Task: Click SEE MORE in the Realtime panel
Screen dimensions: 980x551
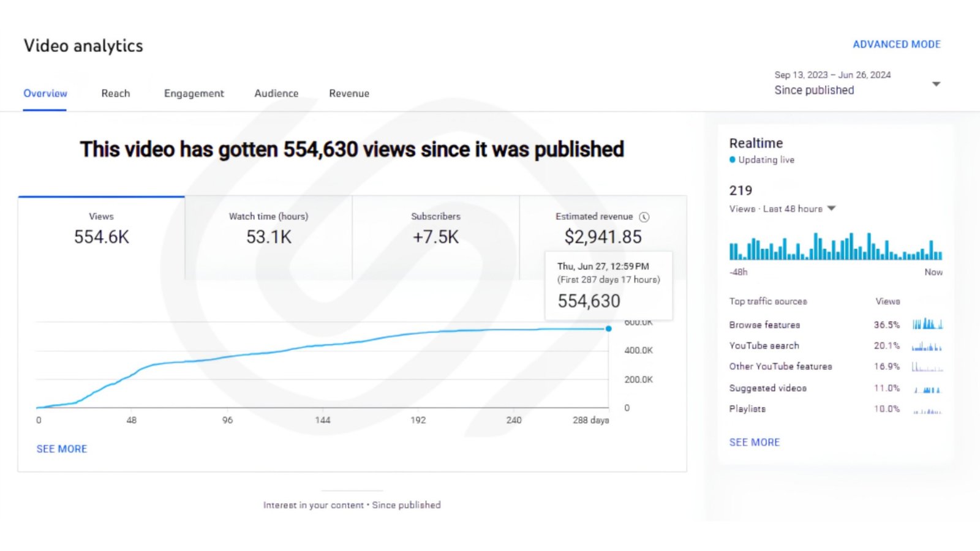Action: click(755, 442)
